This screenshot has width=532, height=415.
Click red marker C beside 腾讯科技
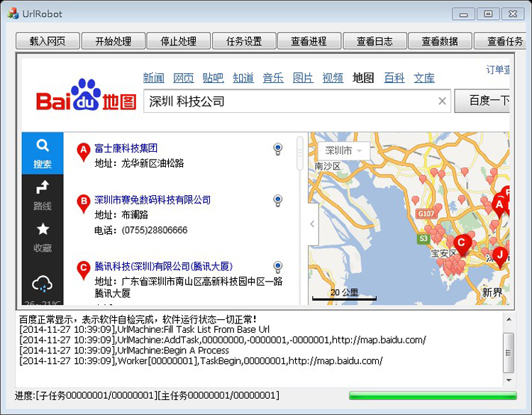click(x=84, y=270)
